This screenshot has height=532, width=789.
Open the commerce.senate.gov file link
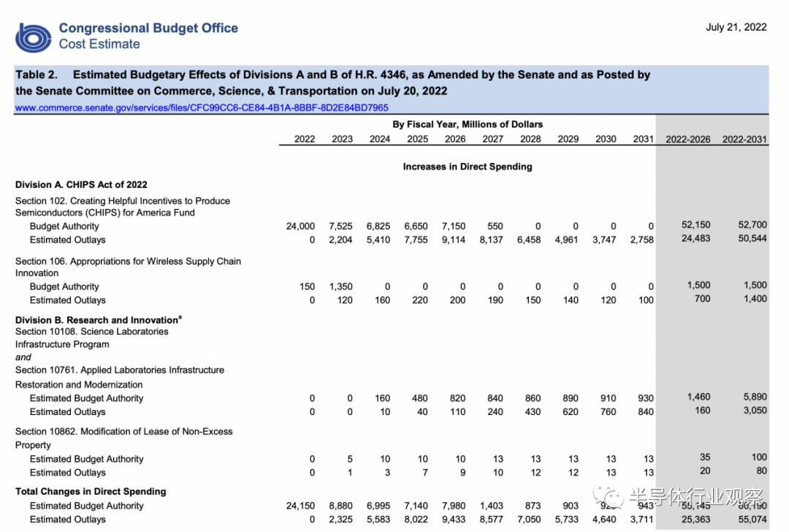point(202,107)
